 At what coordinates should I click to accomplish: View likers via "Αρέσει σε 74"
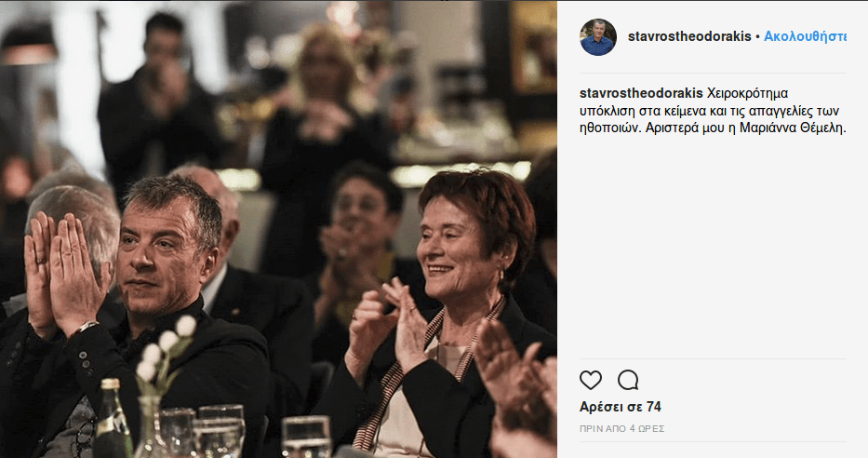pyautogui.click(x=620, y=407)
